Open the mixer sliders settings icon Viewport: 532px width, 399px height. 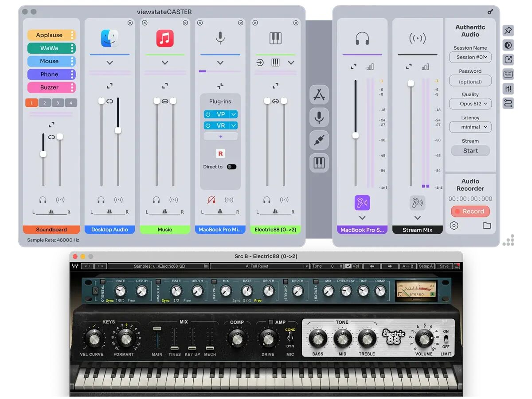508,89
